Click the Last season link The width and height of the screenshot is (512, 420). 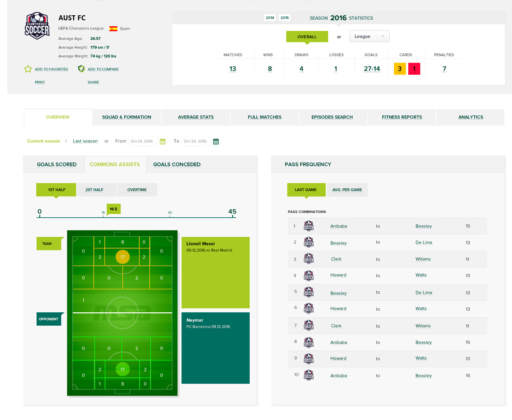[x=85, y=141]
